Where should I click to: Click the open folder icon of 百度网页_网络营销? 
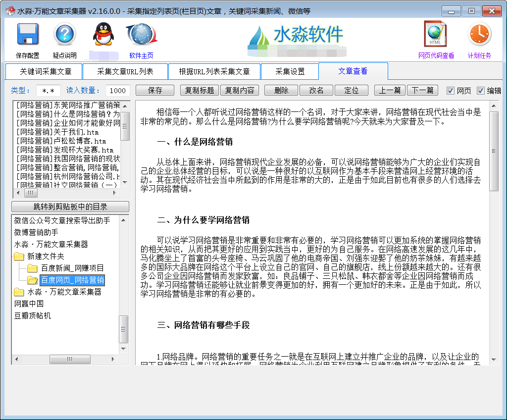32,280
